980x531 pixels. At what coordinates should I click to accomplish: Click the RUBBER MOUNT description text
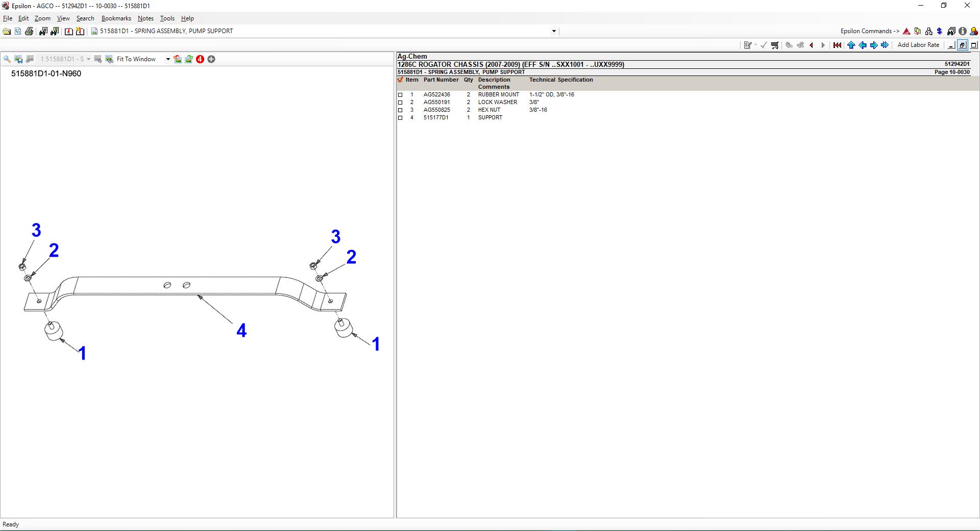tap(499, 95)
